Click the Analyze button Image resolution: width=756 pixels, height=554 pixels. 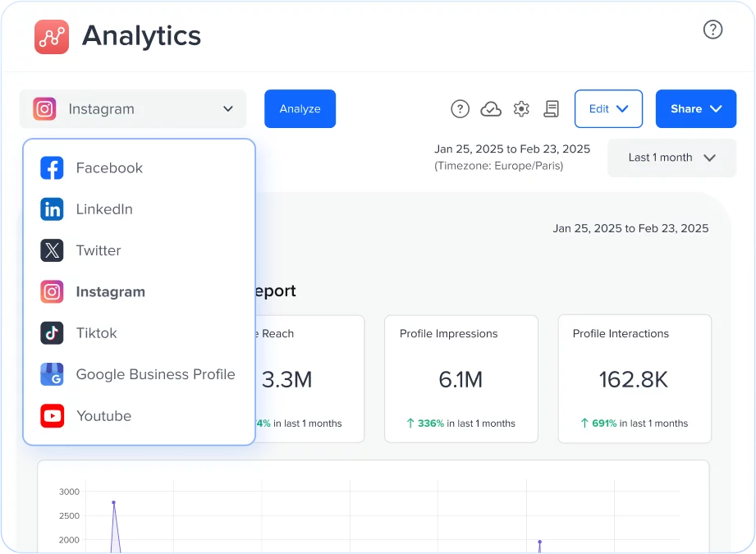pyautogui.click(x=300, y=108)
